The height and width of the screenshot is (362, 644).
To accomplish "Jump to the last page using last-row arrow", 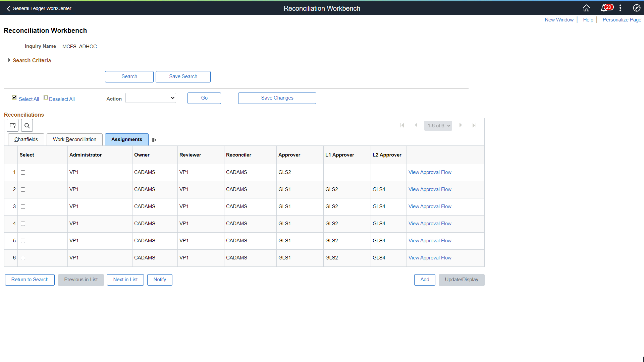I will (474, 125).
